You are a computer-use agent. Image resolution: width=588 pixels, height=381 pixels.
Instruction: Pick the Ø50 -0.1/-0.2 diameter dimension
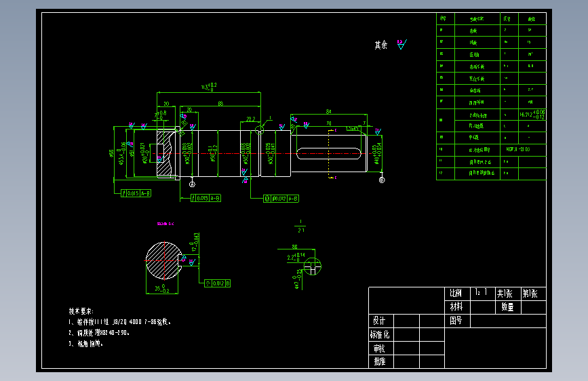coord(213,153)
